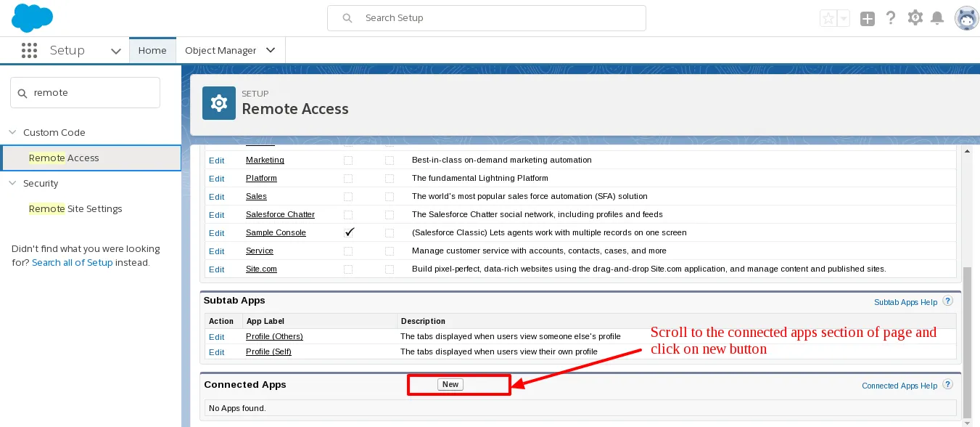Switch to the Object Manager tab
The width and height of the screenshot is (980, 427).
(x=221, y=50)
